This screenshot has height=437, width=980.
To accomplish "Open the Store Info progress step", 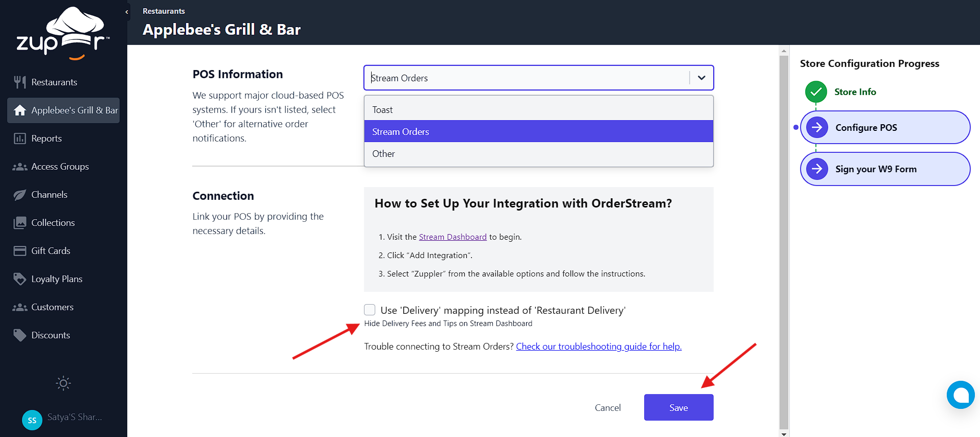I will tap(855, 92).
